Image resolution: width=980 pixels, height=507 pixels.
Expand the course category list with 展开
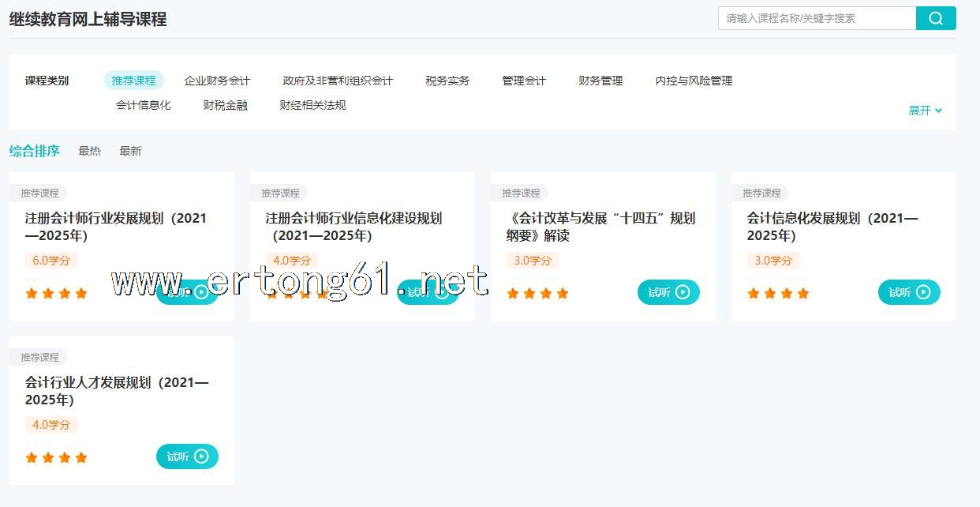coord(925,111)
